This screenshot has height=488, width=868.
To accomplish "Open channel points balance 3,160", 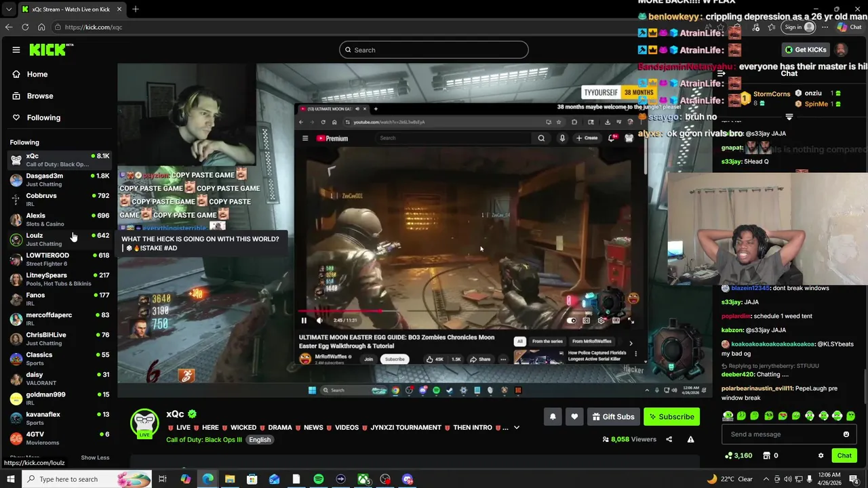I will [x=738, y=455].
